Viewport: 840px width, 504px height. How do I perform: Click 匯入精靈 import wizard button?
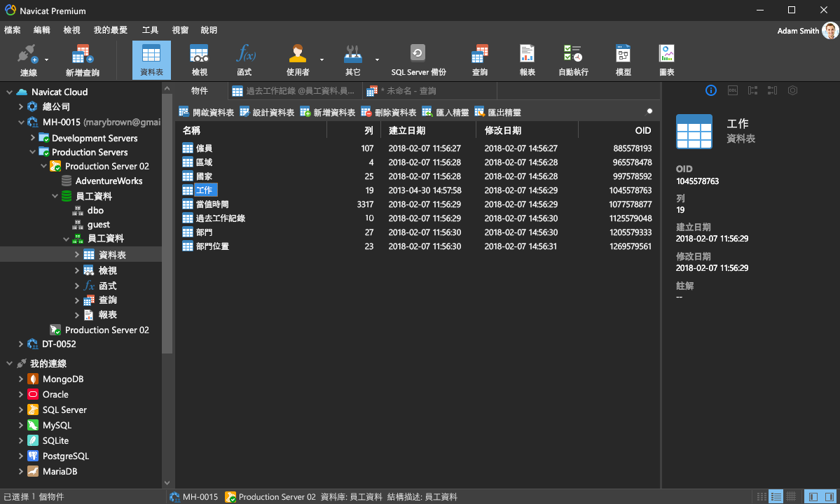point(446,112)
